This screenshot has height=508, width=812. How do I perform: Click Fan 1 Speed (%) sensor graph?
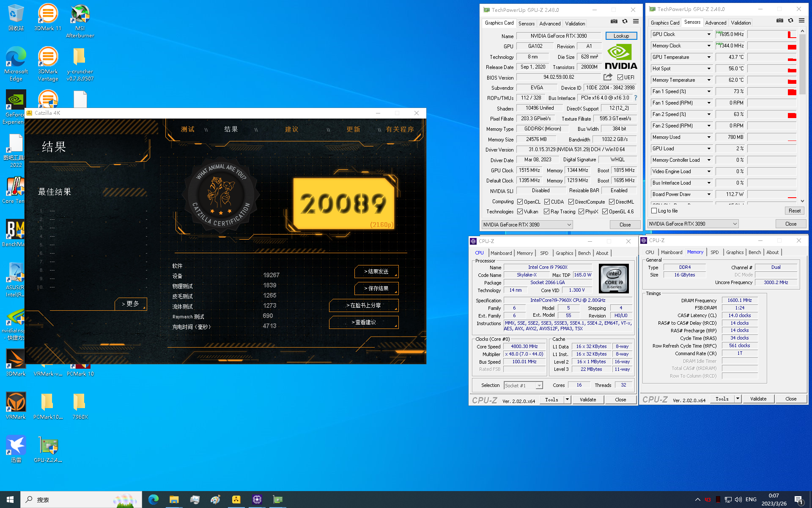click(771, 91)
